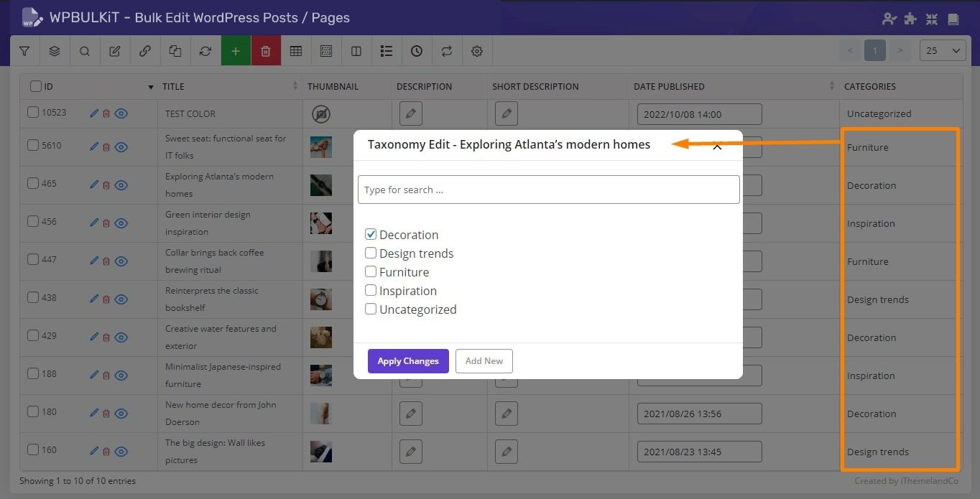Screen dimensions: 980x499
Task: Click page 1 in pagination
Action: (x=874, y=51)
